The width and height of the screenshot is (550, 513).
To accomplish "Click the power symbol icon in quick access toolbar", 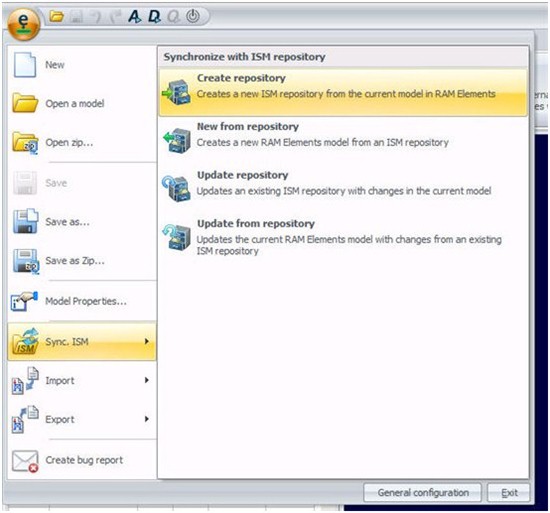I will (x=193, y=16).
